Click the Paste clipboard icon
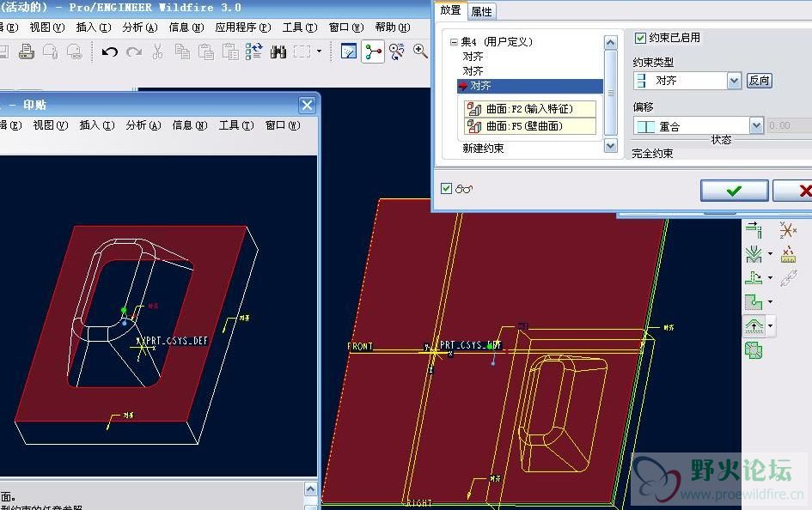Viewport: 812px width, 510px height. click(206, 52)
